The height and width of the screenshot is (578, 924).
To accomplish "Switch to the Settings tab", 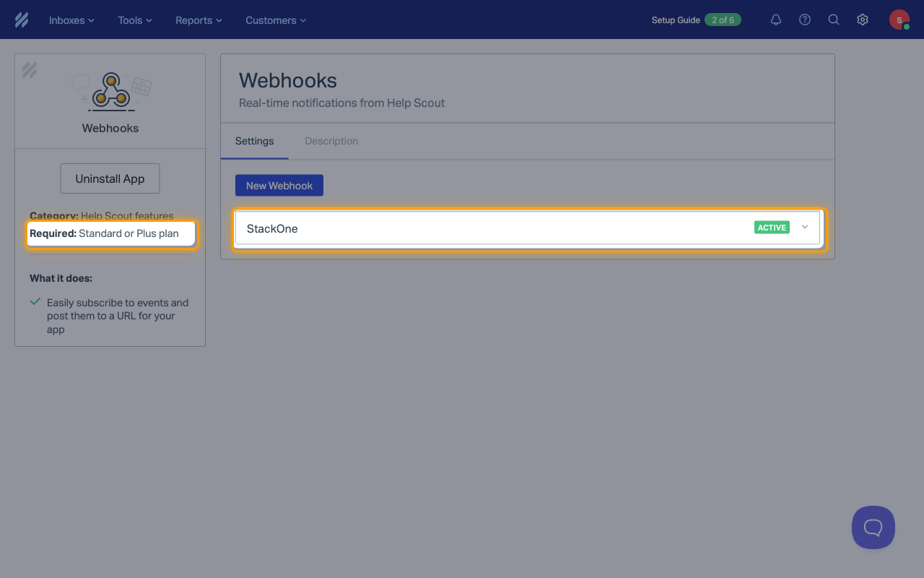I will (255, 141).
